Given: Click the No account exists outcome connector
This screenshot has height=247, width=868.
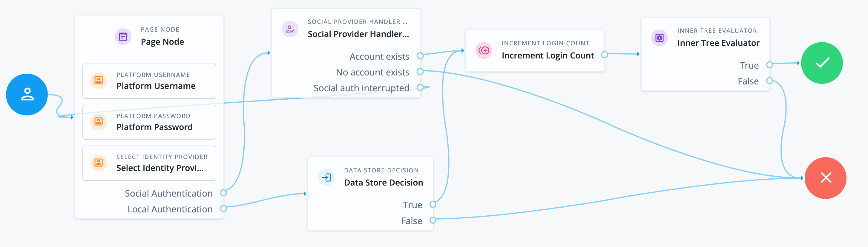Looking at the screenshot, I should pyautogui.click(x=420, y=72).
